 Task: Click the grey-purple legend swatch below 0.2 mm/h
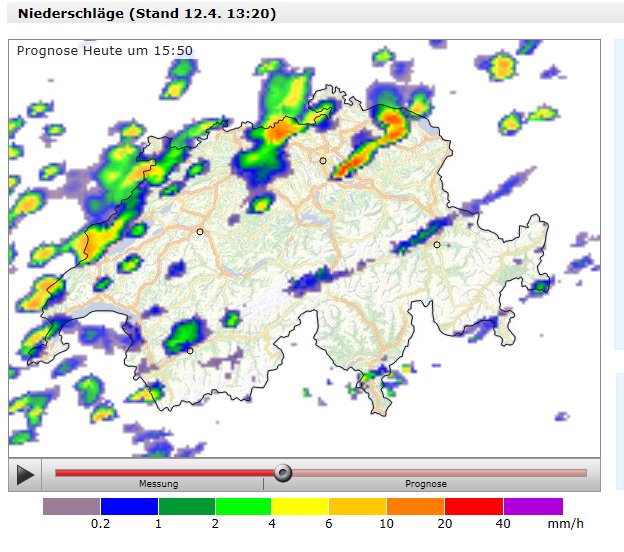tap(72, 506)
